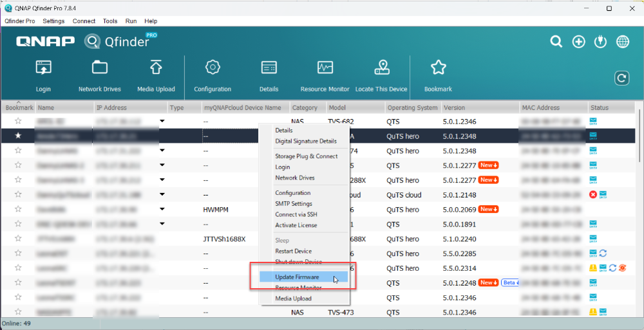This screenshot has height=330, width=644.
Task: Click the Bookmark star toolbar icon
Action: click(438, 68)
